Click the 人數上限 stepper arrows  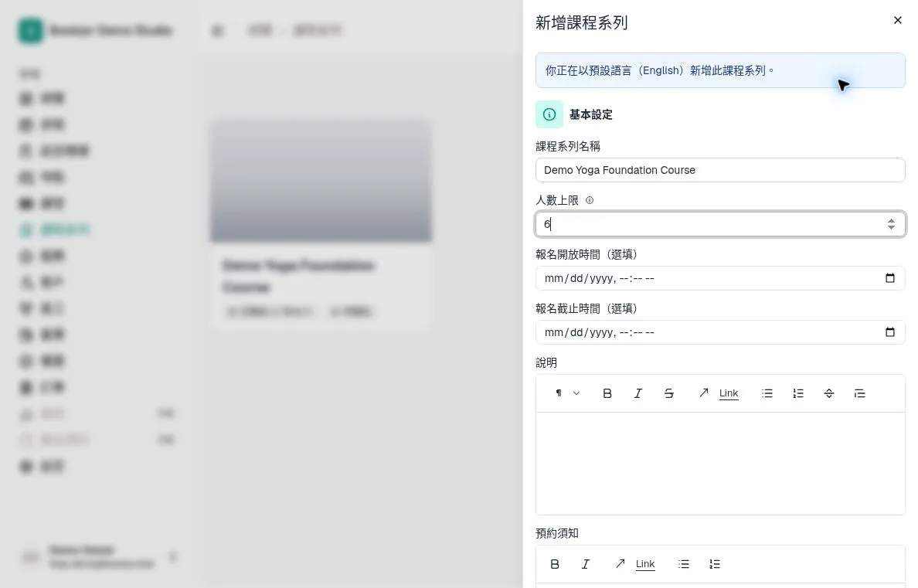(x=890, y=224)
